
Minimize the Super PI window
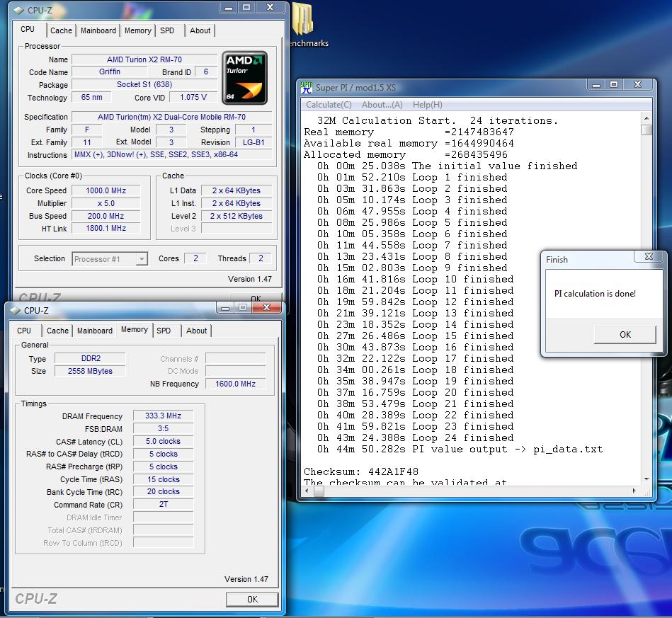point(596,84)
